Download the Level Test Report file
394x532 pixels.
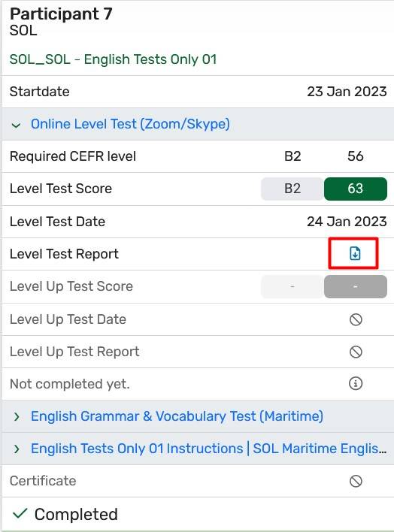(355, 253)
